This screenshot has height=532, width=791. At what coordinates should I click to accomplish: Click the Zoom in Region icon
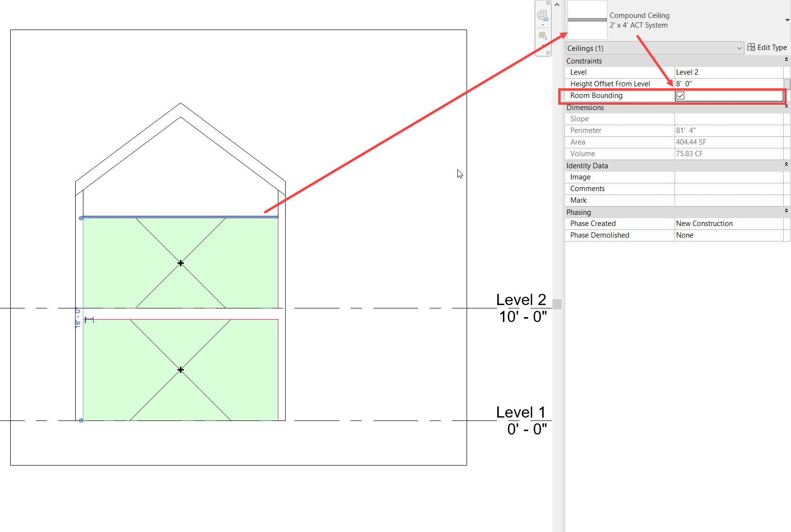(x=543, y=36)
